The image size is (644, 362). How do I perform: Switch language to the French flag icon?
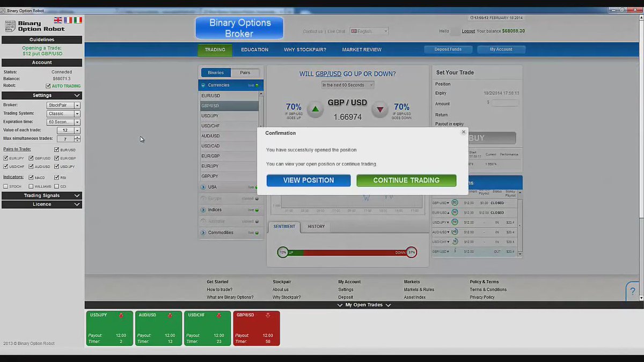pyautogui.click(x=68, y=20)
